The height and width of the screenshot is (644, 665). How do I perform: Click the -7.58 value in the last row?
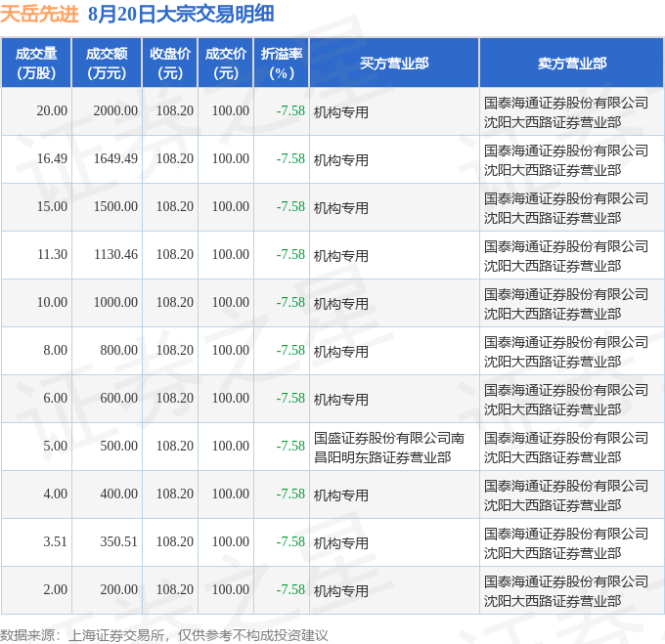pyautogui.click(x=290, y=590)
